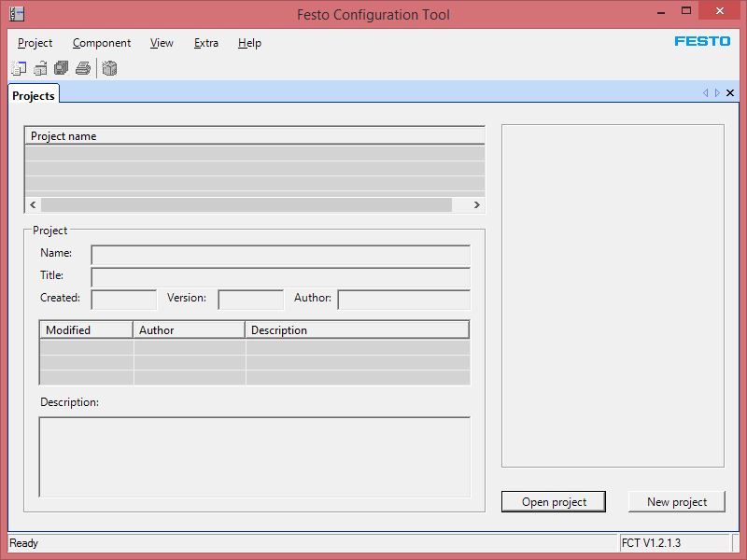This screenshot has height=560, width=747.
Task: Minimize the Festo Configuration Tool window
Action: (661, 12)
